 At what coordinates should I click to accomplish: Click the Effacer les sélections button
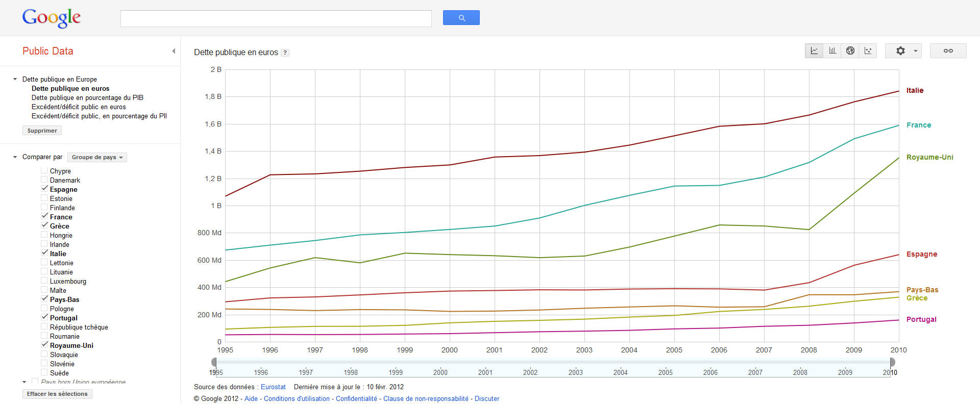pos(57,394)
